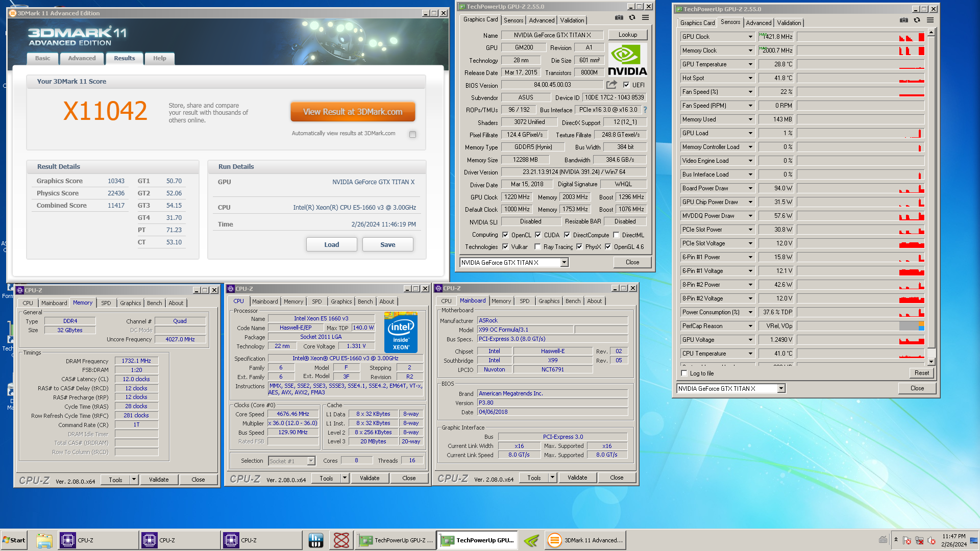Toggle the DirectML checkbox

(617, 235)
